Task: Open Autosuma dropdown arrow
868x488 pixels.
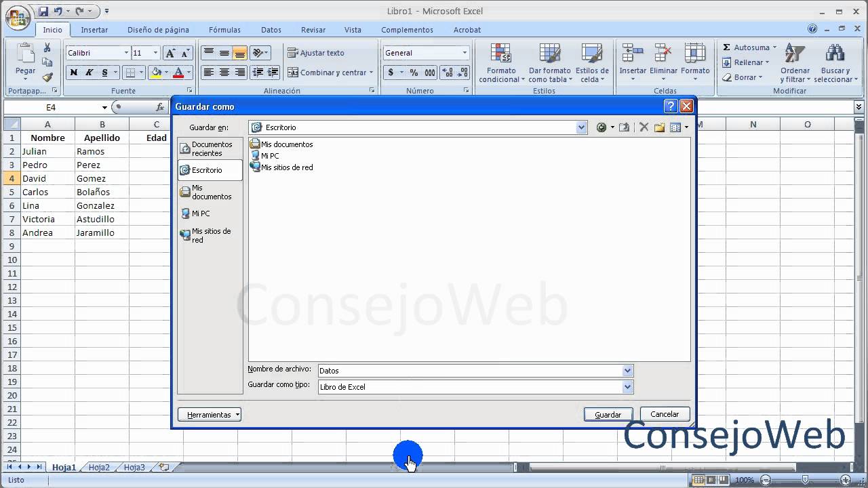Action: click(774, 47)
